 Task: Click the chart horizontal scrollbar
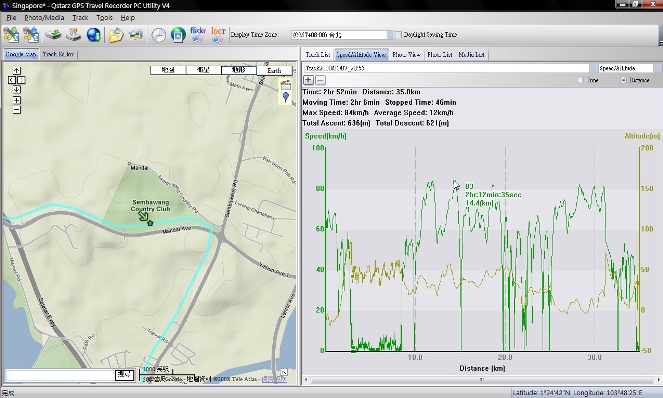[x=482, y=380]
